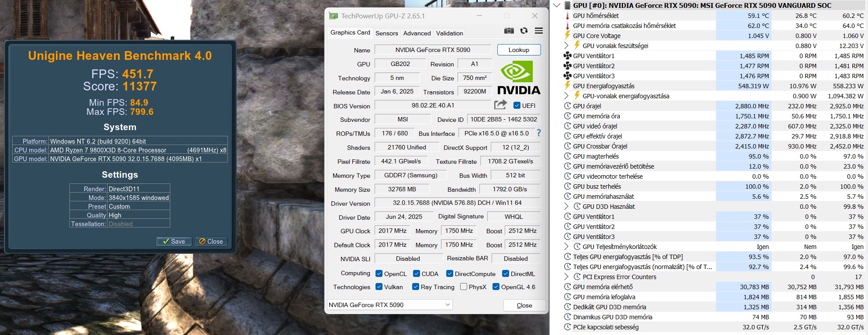Click the NVIDIA logo in GPU-Z
This screenshot has height=335, width=868.
click(519, 78)
